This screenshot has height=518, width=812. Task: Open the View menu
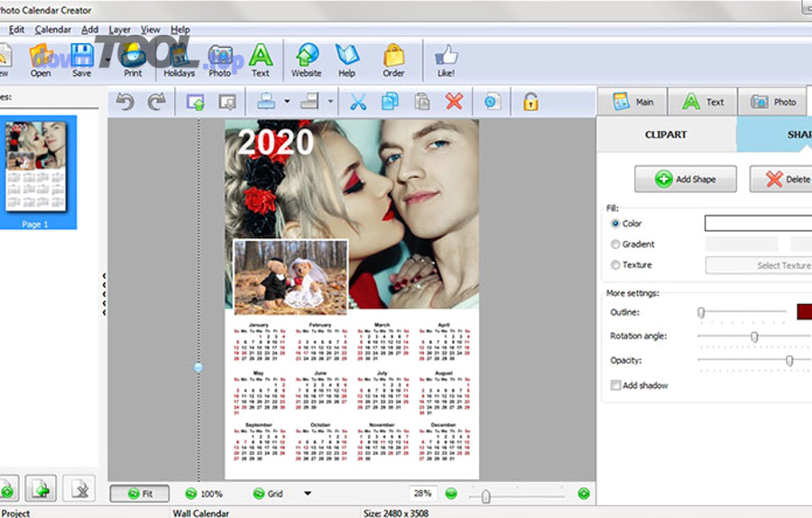tap(151, 30)
